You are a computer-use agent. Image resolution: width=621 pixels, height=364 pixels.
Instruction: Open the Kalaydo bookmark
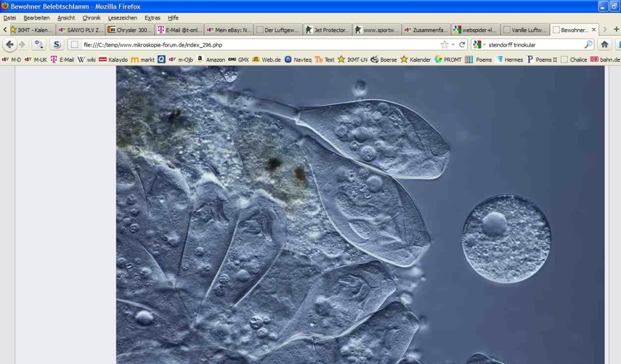coord(114,59)
